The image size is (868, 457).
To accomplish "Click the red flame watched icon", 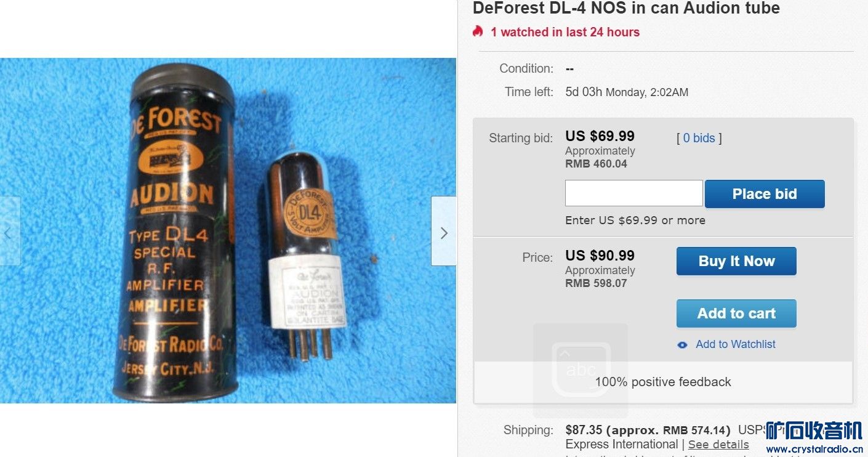I will point(478,31).
